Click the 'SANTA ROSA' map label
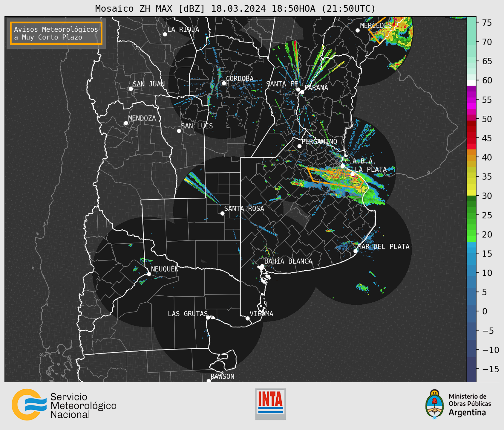 [244, 208]
